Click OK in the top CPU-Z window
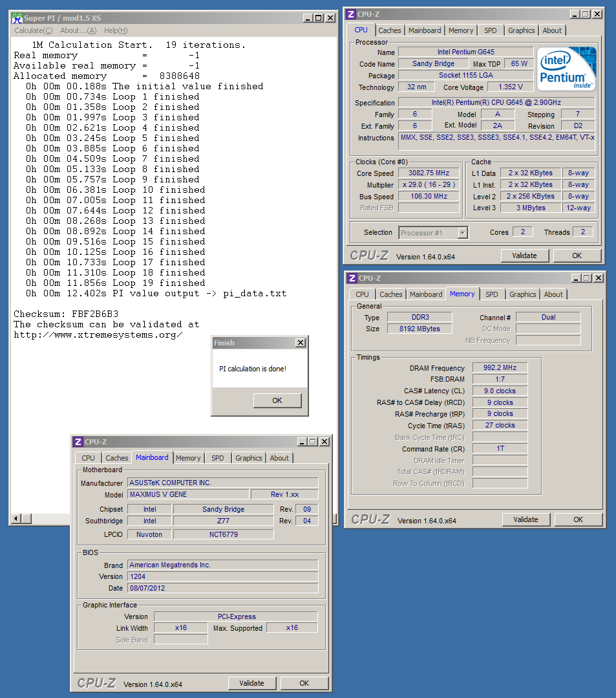Viewport: 616px width, 698px height. tap(577, 256)
